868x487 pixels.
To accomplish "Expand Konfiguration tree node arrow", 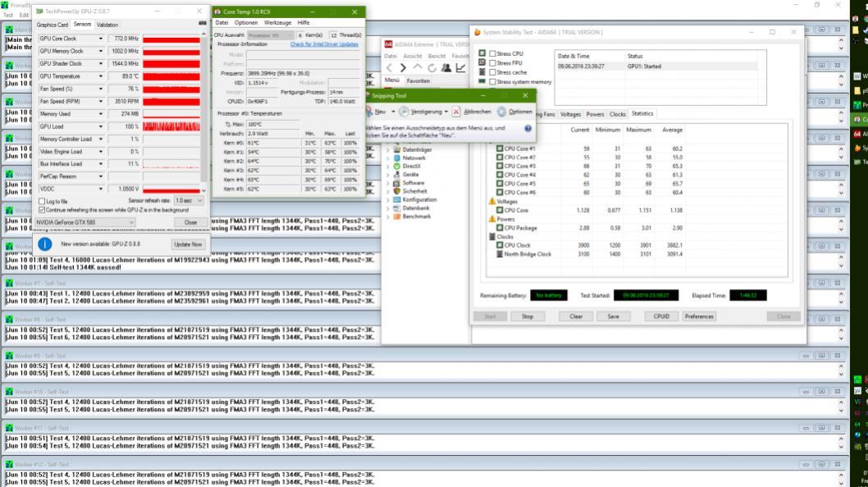I will pos(388,200).
